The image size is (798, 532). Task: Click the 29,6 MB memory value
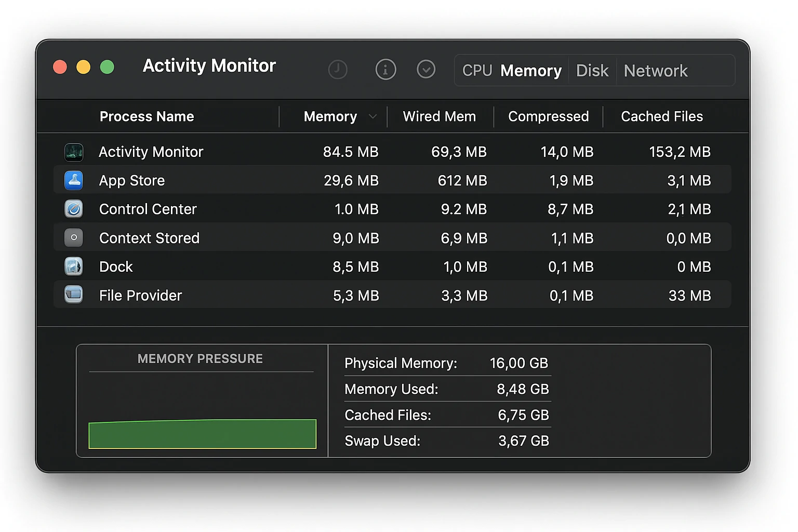351,180
